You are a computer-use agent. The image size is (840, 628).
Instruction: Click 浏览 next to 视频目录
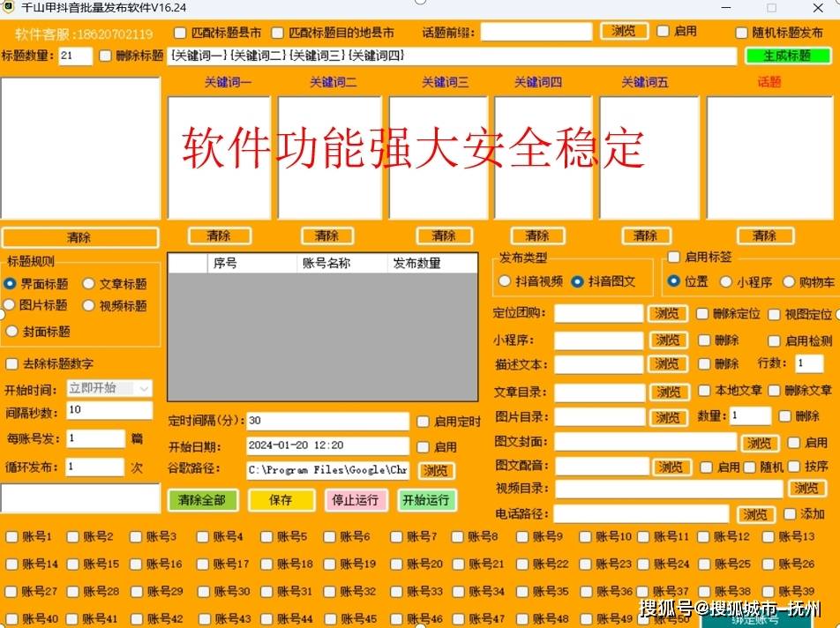pos(806,488)
